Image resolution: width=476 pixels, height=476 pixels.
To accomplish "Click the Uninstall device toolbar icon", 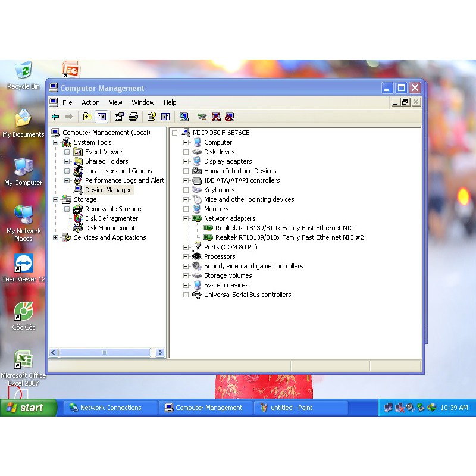I will coord(216,117).
